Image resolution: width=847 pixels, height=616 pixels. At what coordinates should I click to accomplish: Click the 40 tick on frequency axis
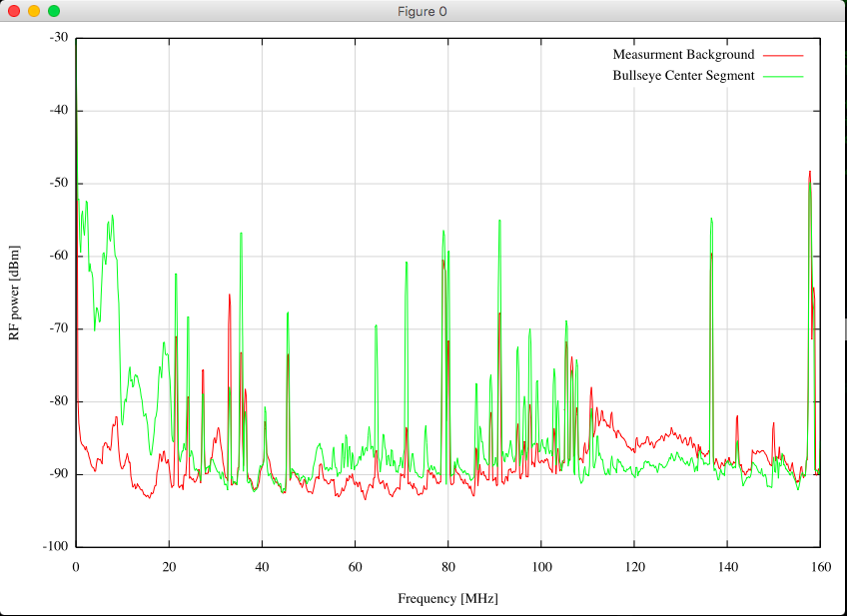(262, 566)
